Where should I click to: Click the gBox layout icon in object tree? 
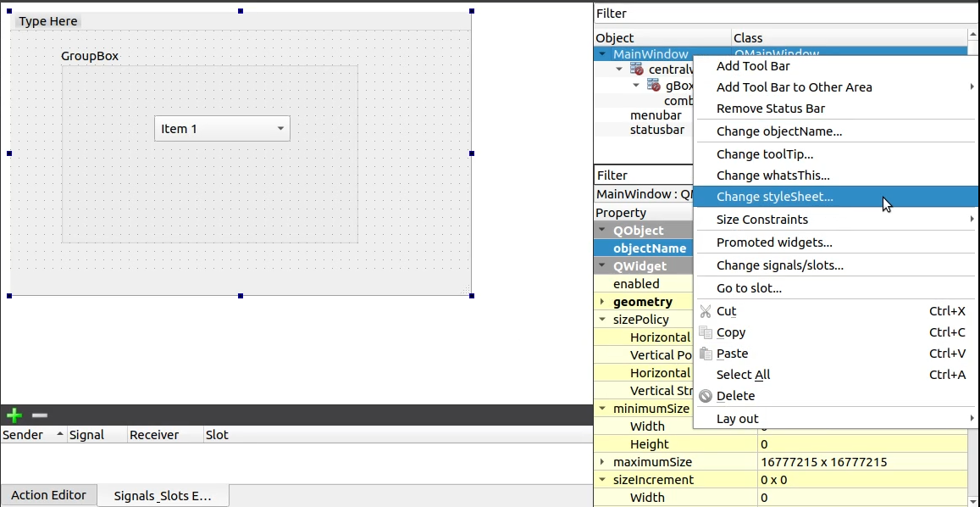(x=654, y=86)
